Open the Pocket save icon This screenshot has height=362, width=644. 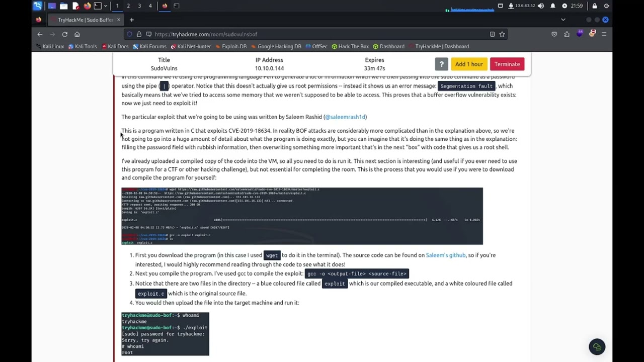click(x=554, y=34)
